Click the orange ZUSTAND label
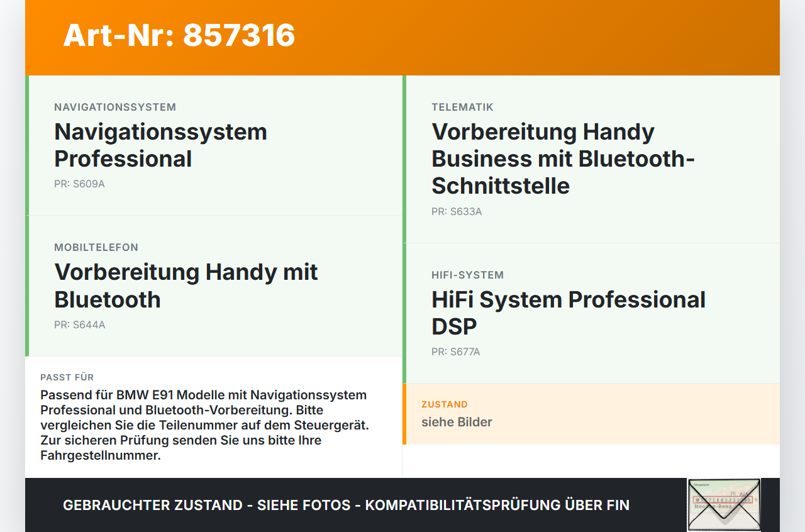Viewport: 805px width, 532px height. tap(445, 404)
